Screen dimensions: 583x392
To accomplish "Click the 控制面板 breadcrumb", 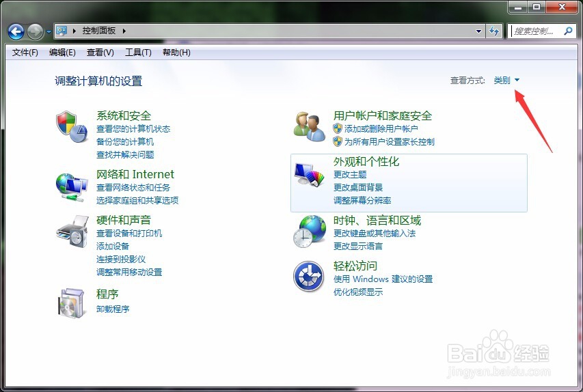I will 99,31.
